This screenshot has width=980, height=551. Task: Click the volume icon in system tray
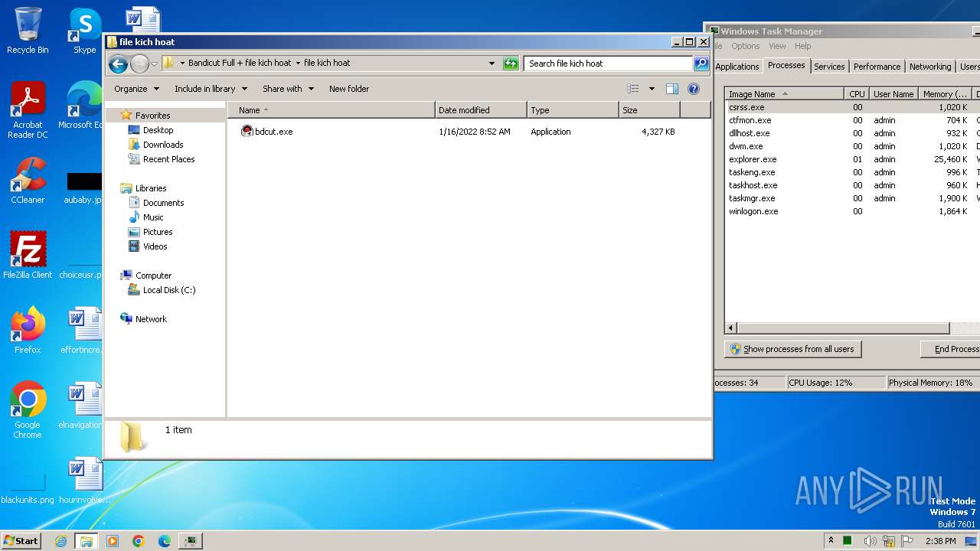tap(870, 541)
